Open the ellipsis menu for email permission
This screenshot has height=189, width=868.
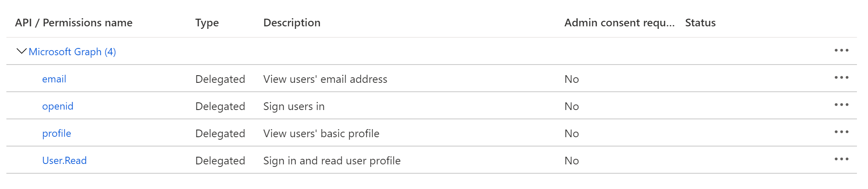841,78
